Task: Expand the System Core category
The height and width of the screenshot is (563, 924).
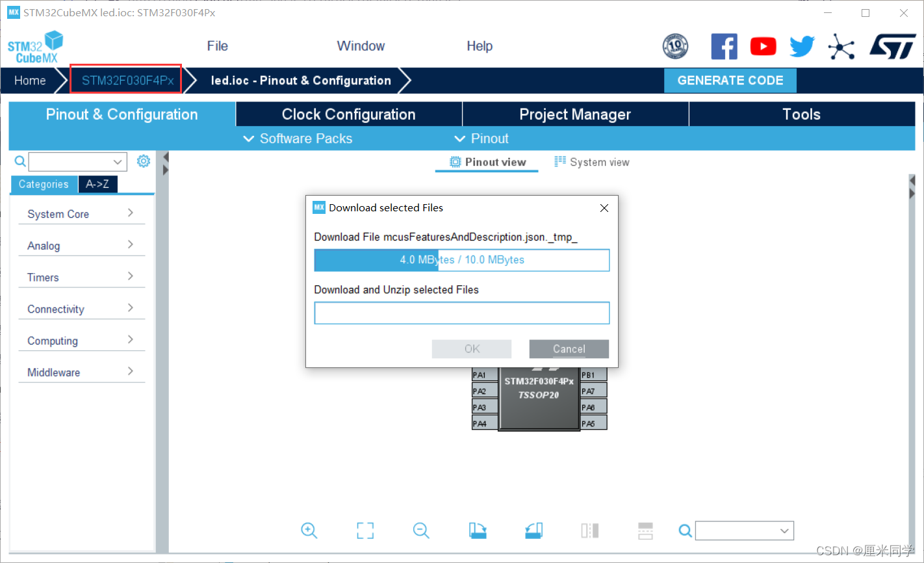Action: [81, 214]
